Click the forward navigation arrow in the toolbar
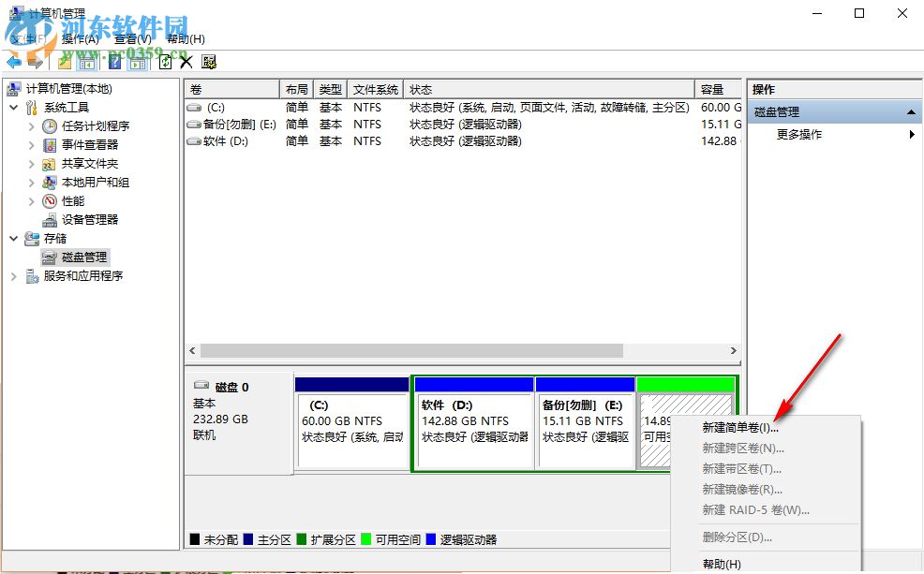This screenshot has height=574, width=924. pos(35,62)
